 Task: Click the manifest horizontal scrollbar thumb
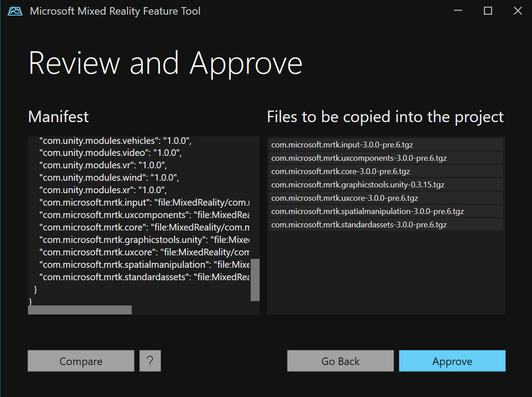pos(80,310)
